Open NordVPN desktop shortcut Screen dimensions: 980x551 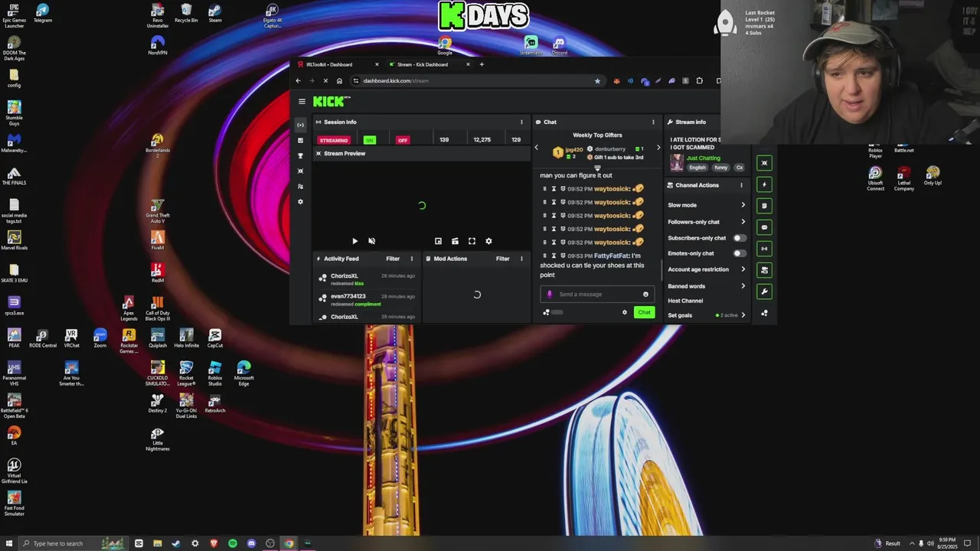point(158,45)
